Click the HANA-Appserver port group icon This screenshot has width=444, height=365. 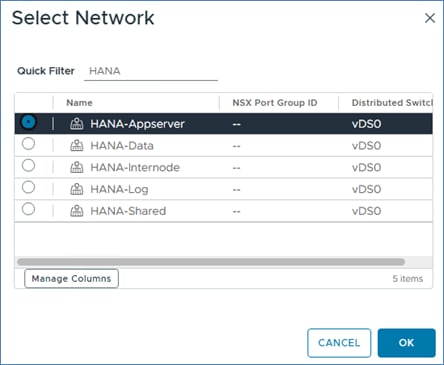77,124
